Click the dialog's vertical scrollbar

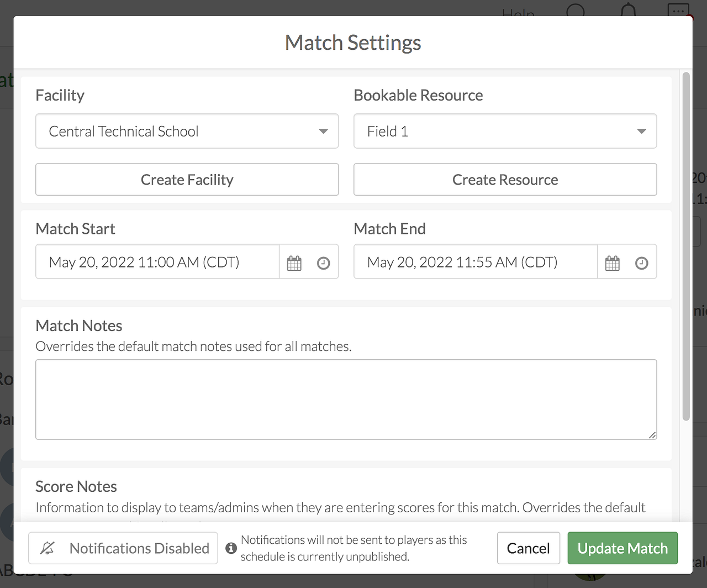pyautogui.click(x=686, y=246)
